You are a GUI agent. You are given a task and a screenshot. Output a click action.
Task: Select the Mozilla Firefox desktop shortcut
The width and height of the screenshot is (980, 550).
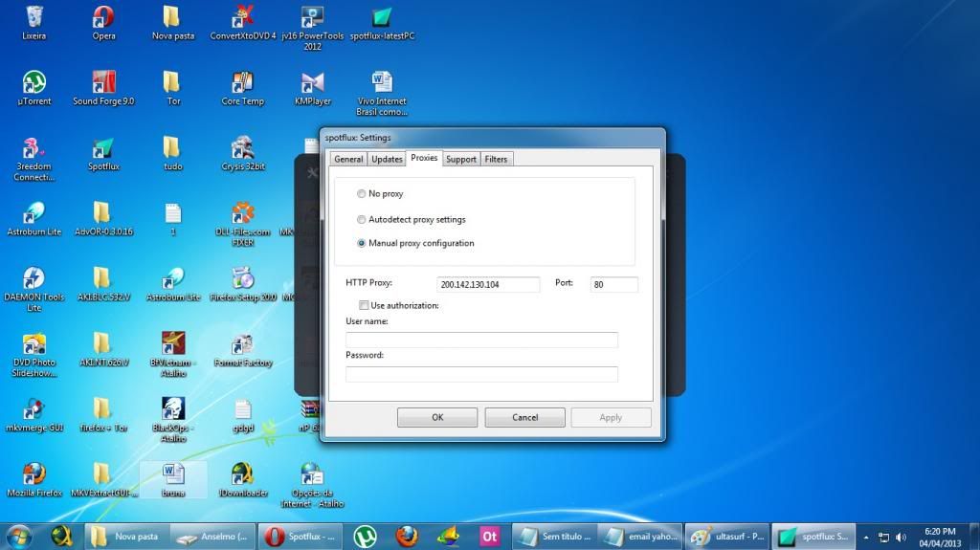click(x=33, y=480)
